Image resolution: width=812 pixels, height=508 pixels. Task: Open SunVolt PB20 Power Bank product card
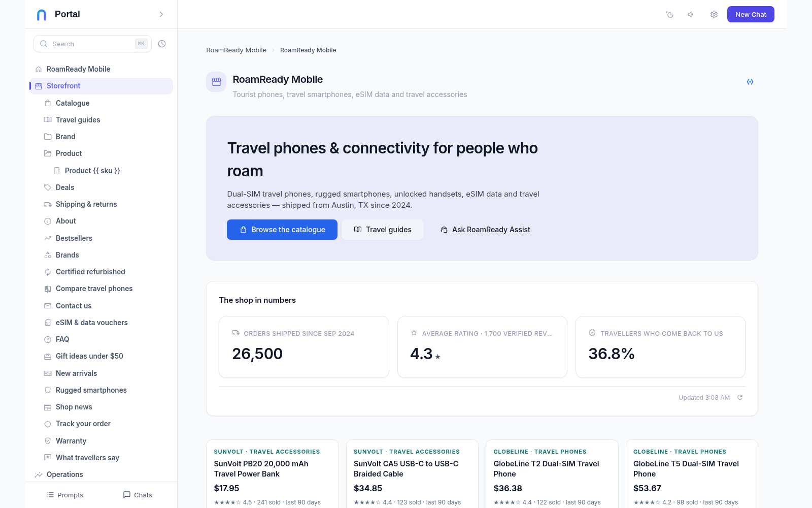(x=273, y=474)
